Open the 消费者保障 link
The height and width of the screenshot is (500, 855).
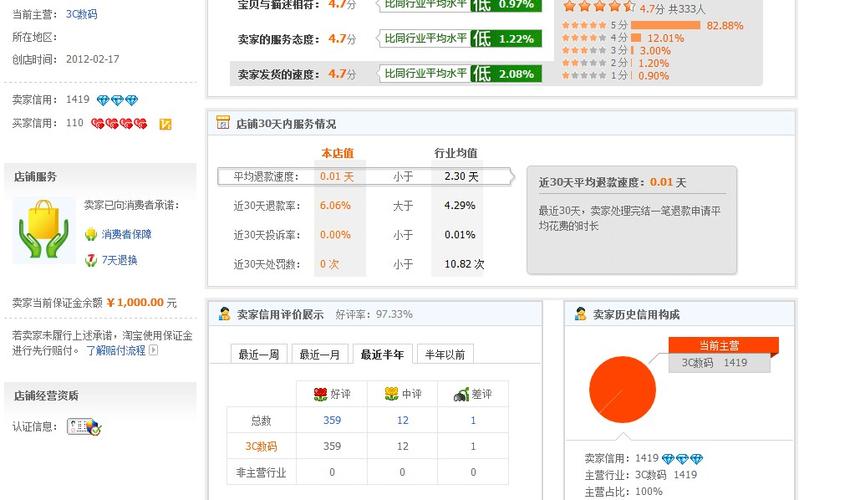coord(127,234)
